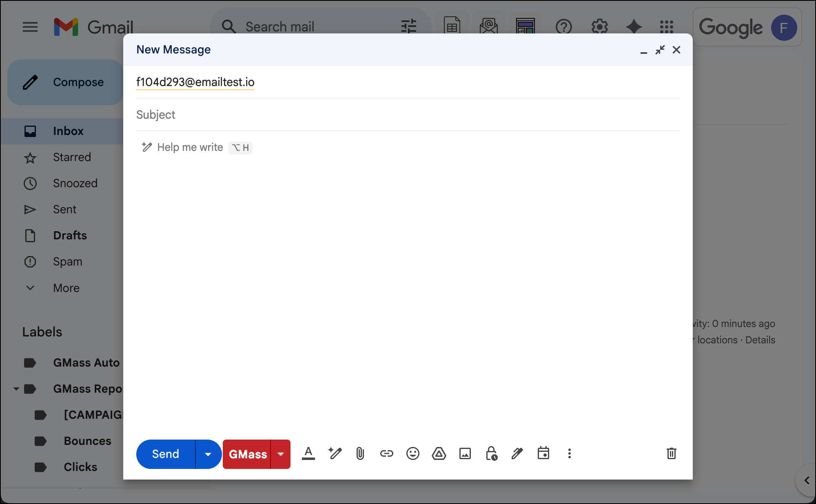Collapse the GMass Reports label
This screenshot has width=816, height=504.
pos(16,389)
